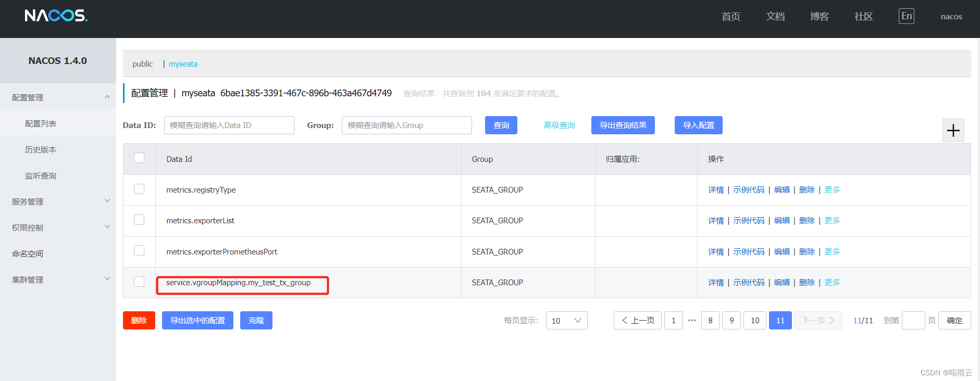Click the metrics.exporterPrometheusPort Data Id text
980x381 pixels.
pyautogui.click(x=221, y=252)
